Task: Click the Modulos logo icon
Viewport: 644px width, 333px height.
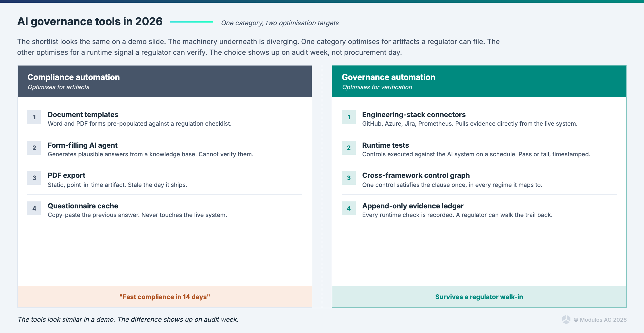Action: pos(566,319)
